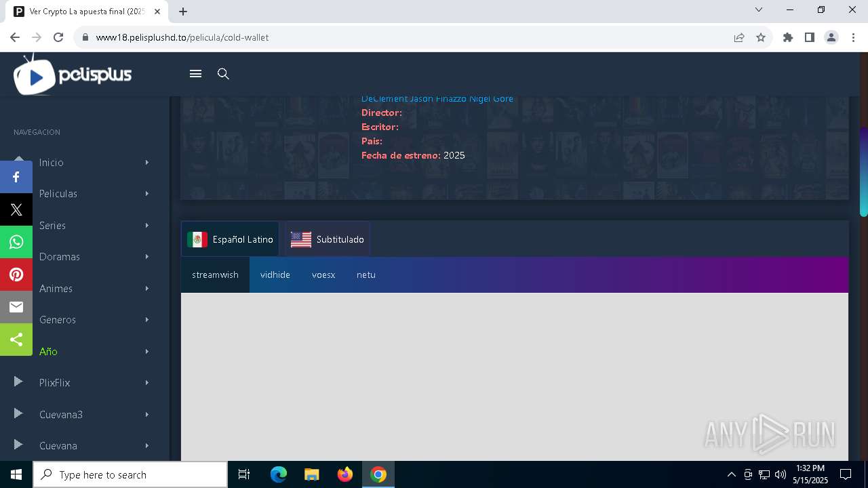868x488 pixels.
Task: Expand the Inicio submenu arrow
Action: point(146,162)
